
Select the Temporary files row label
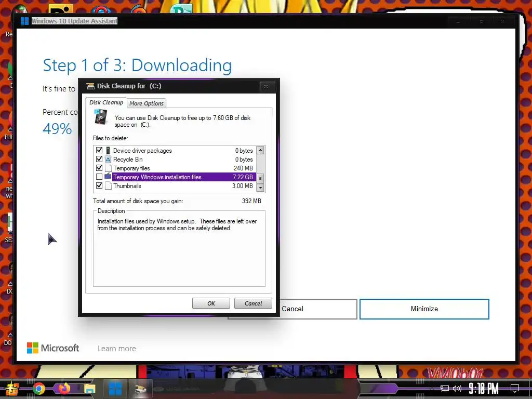click(x=131, y=168)
